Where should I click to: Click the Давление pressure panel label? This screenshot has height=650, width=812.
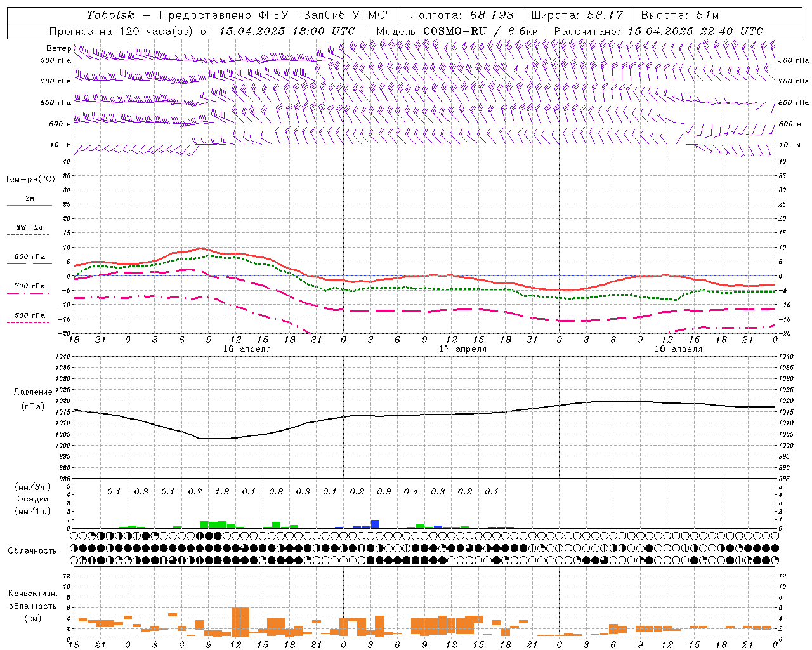coord(33,392)
